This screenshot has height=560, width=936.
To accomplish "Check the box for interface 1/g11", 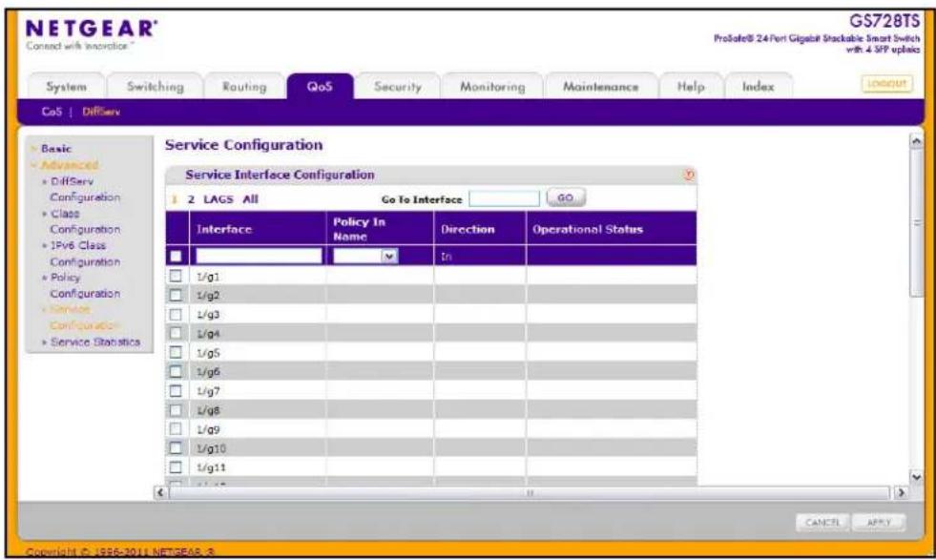I will pyautogui.click(x=176, y=467).
